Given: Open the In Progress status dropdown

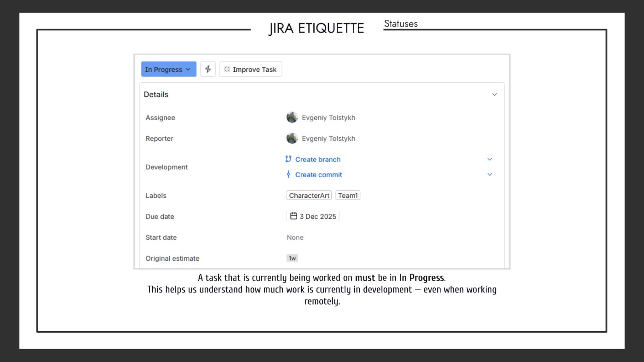Looking at the screenshot, I should [168, 69].
